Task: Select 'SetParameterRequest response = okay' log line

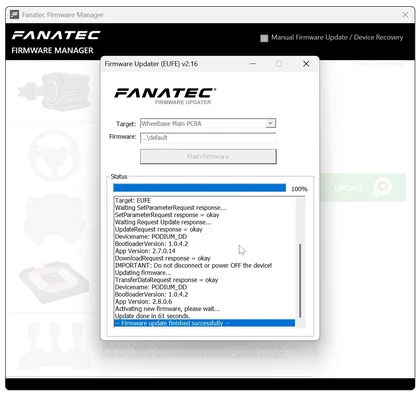Action: tap(167, 215)
